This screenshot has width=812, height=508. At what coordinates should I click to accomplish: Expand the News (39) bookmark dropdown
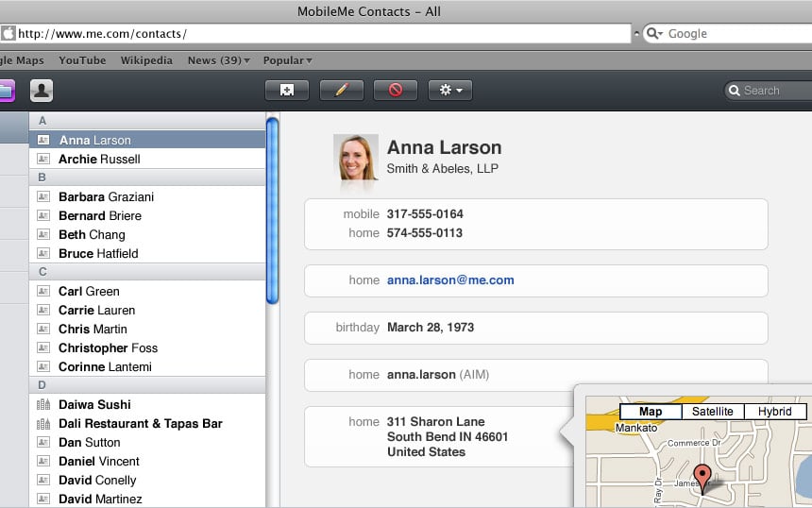click(218, 60)
